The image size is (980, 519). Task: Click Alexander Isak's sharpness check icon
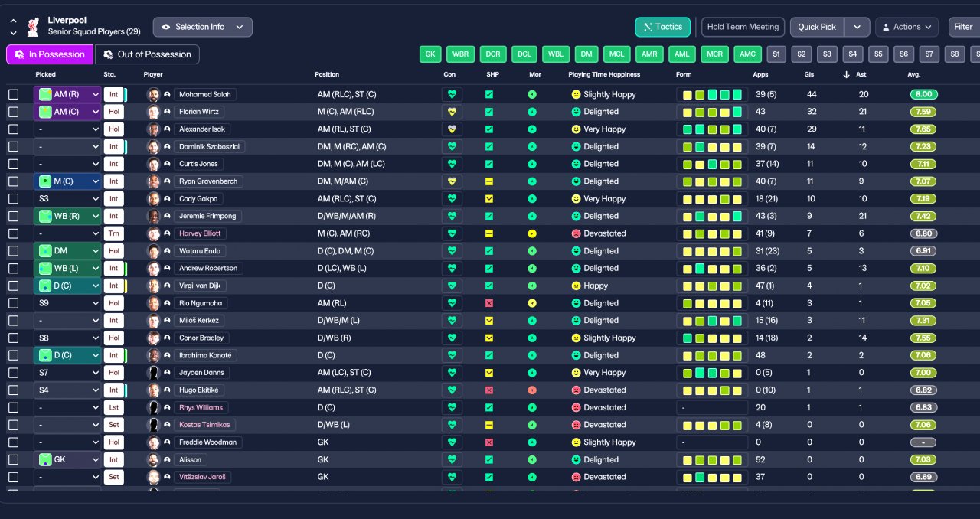[489, 129]
